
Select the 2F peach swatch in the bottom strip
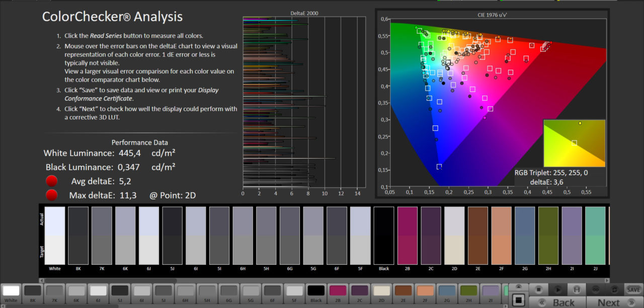[425, 293]
